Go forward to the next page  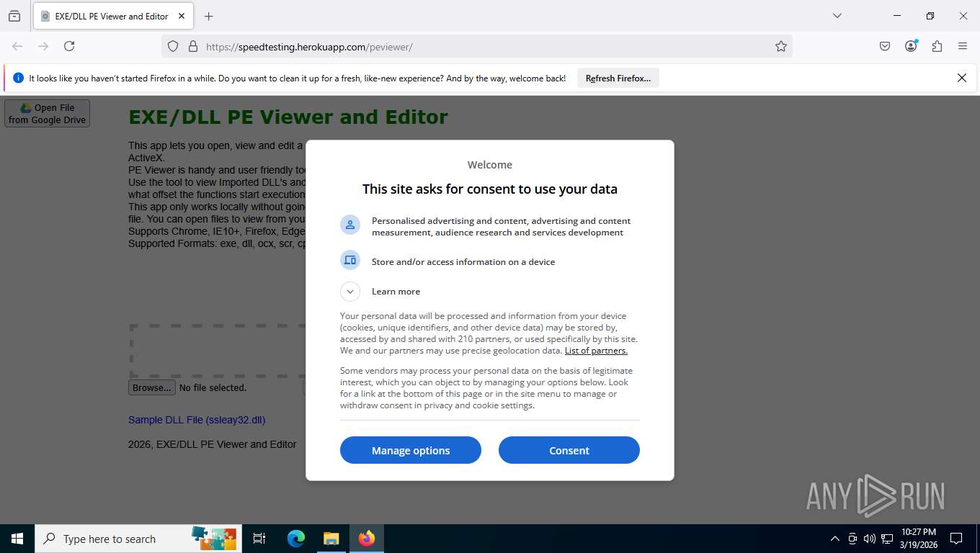pos(43,46)
